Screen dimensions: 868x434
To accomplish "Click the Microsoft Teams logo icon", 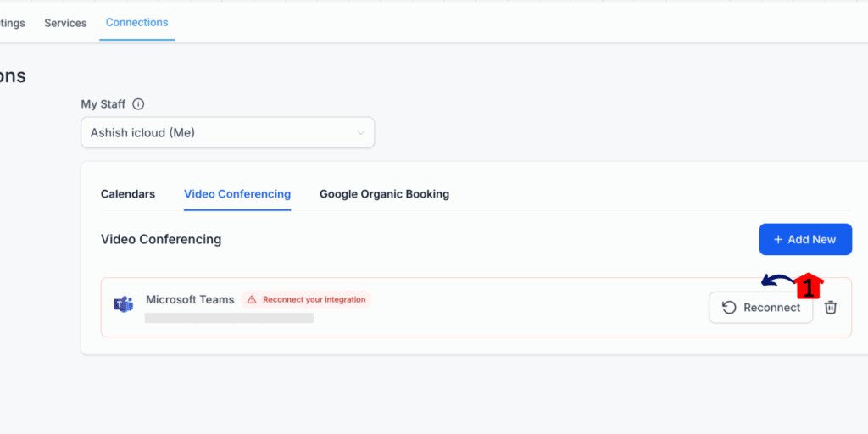I will click(x=124, y=305).
